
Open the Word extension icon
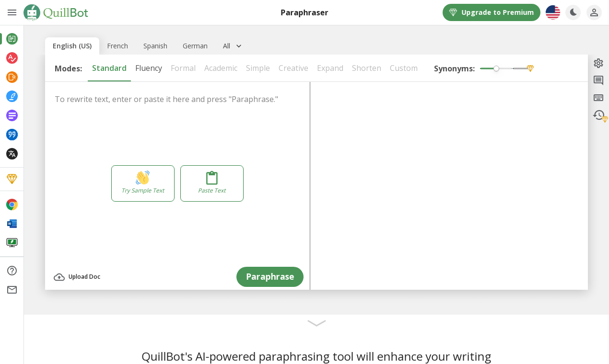(x=12, y=224)
